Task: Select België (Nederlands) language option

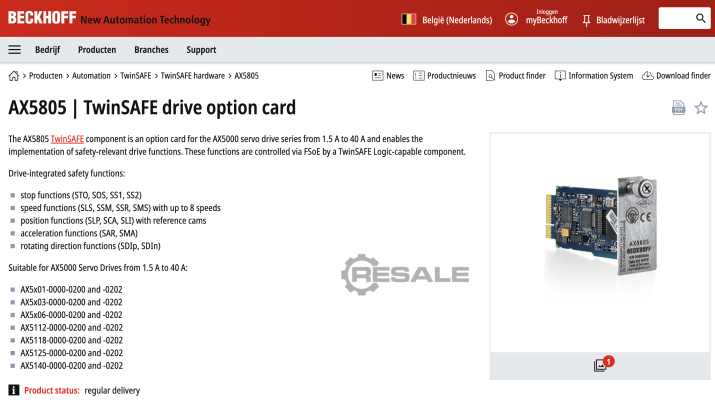Action: coord(457,20)
